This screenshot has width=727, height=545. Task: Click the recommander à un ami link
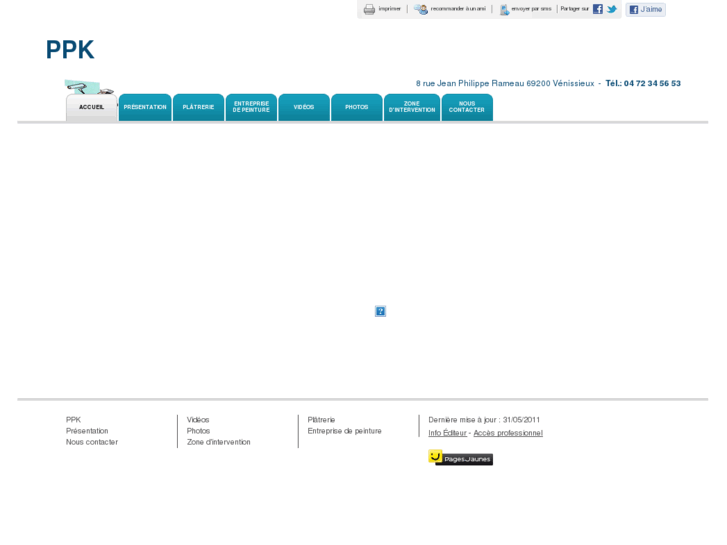458,9
